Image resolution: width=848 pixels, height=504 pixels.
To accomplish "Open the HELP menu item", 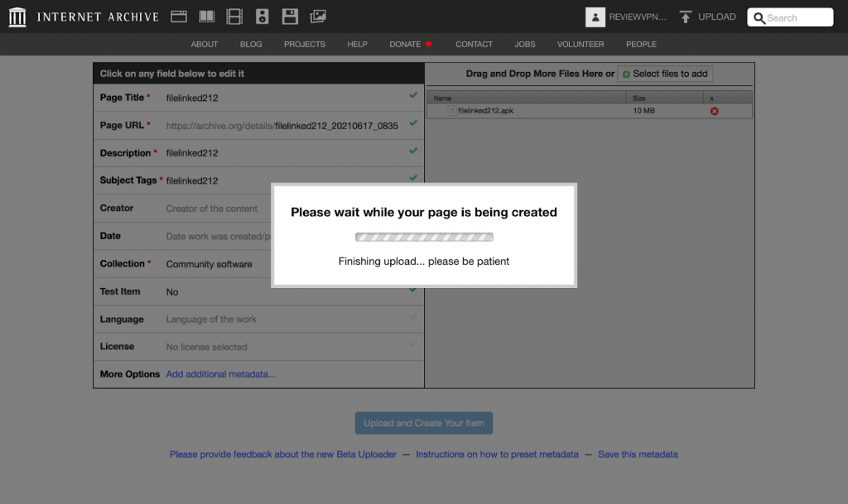I will point(357,45).
